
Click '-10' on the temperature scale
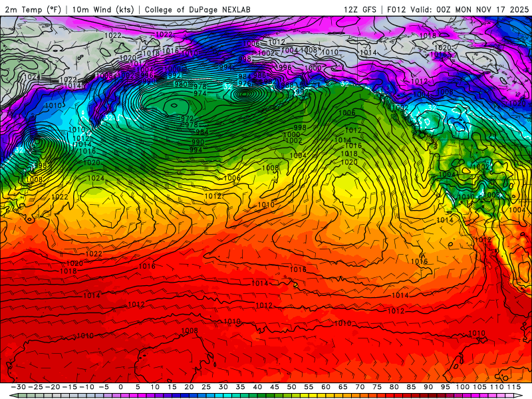pyautogui.click(x=86, y=387)
